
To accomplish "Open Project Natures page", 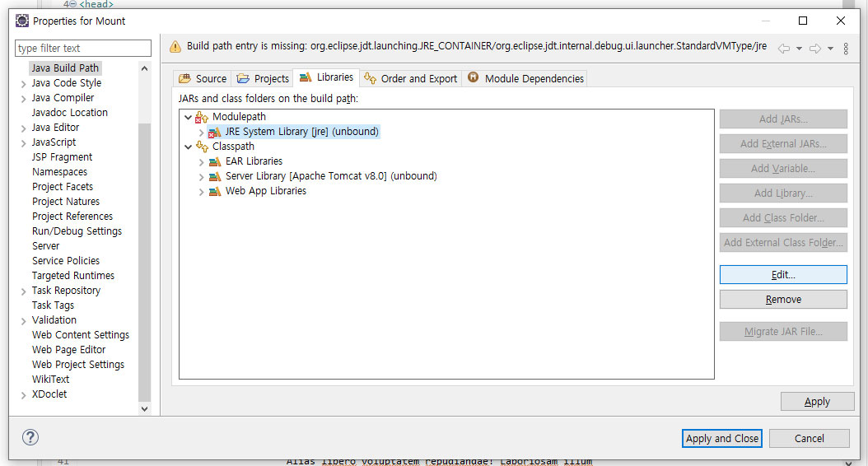I will pos(66,202).
